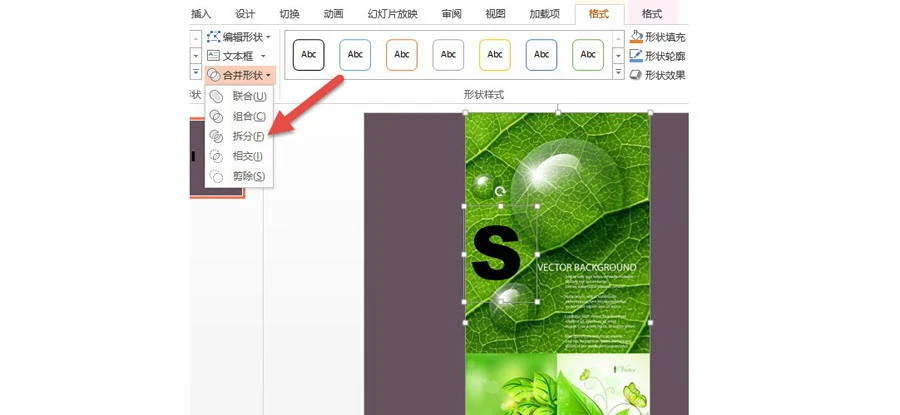900x415 pixels.
Task: Select the pink 格式 tab
Action: 651,14
